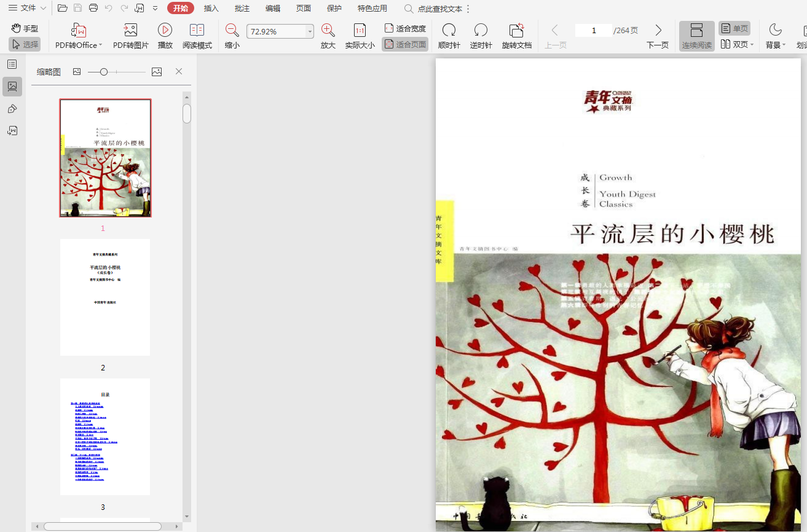Open the more options menu beside search
807x532 pixels.
coord(468,9)
